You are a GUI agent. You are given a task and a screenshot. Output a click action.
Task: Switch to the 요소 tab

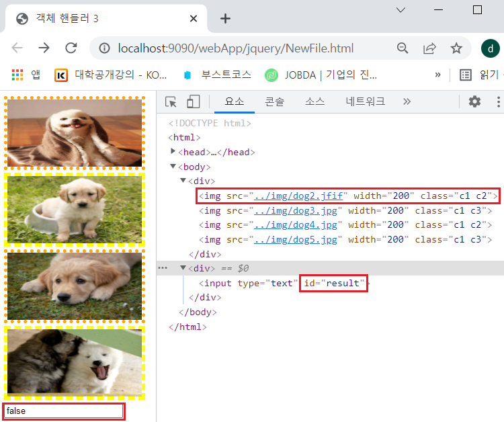235,101
